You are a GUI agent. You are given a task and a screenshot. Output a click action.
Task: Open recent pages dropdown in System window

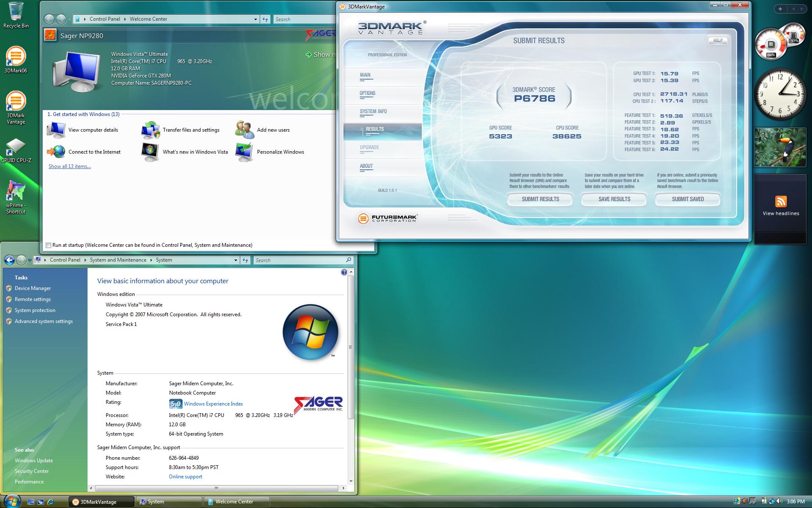point(30,260)
